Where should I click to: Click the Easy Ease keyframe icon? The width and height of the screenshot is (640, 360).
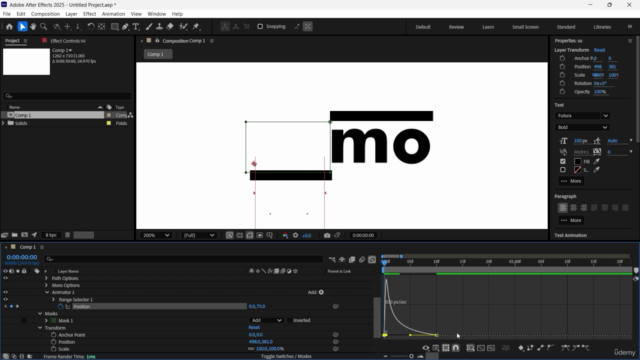[x=565, y=348]
